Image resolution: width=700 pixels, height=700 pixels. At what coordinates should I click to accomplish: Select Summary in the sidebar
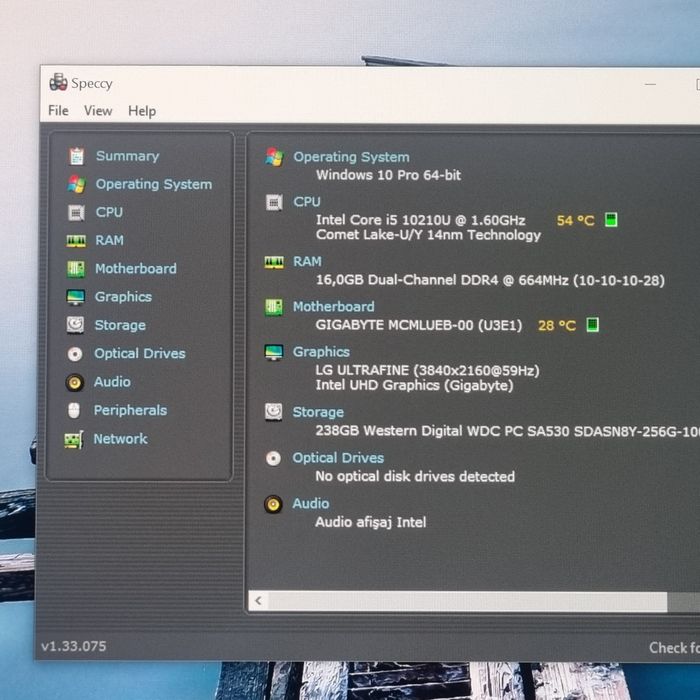[x=128, y=156]
